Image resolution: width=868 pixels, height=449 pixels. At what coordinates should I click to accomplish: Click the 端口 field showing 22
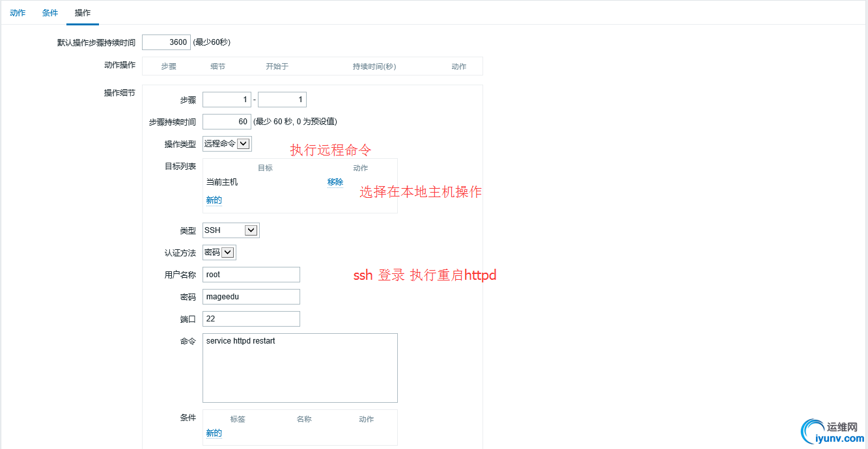pos(251,318)
